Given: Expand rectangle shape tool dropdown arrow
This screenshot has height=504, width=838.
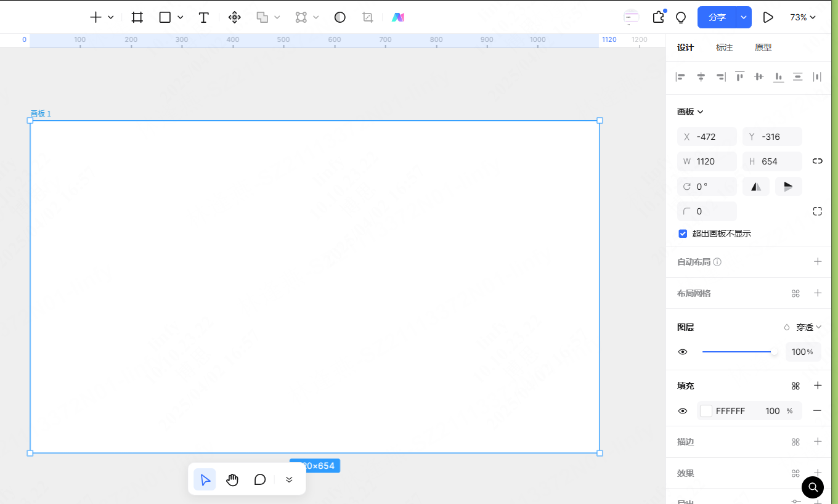Looking at the screenshot, I should [181, 17].
